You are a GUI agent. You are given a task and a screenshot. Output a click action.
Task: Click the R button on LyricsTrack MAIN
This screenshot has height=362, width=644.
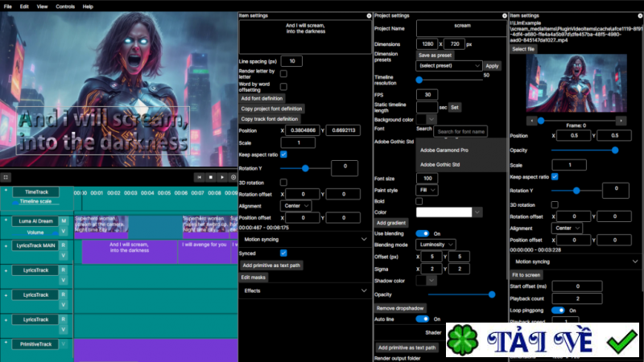pos(64,245)
